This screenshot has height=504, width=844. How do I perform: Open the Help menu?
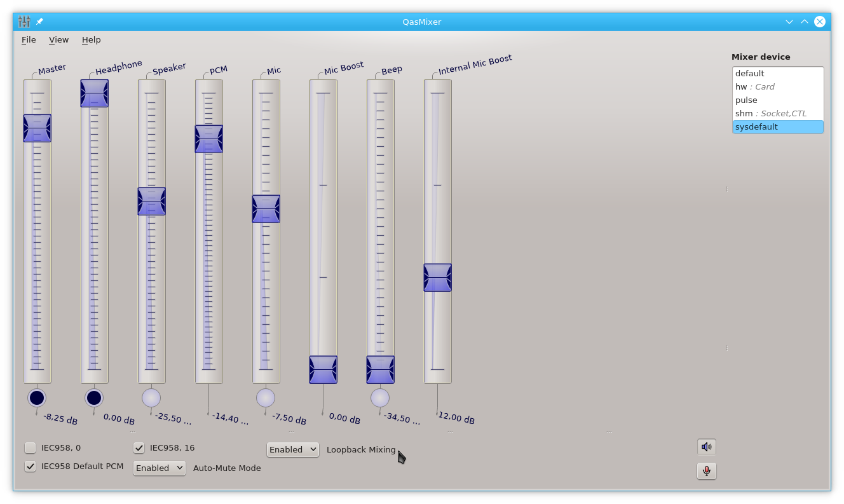point(91,39)
